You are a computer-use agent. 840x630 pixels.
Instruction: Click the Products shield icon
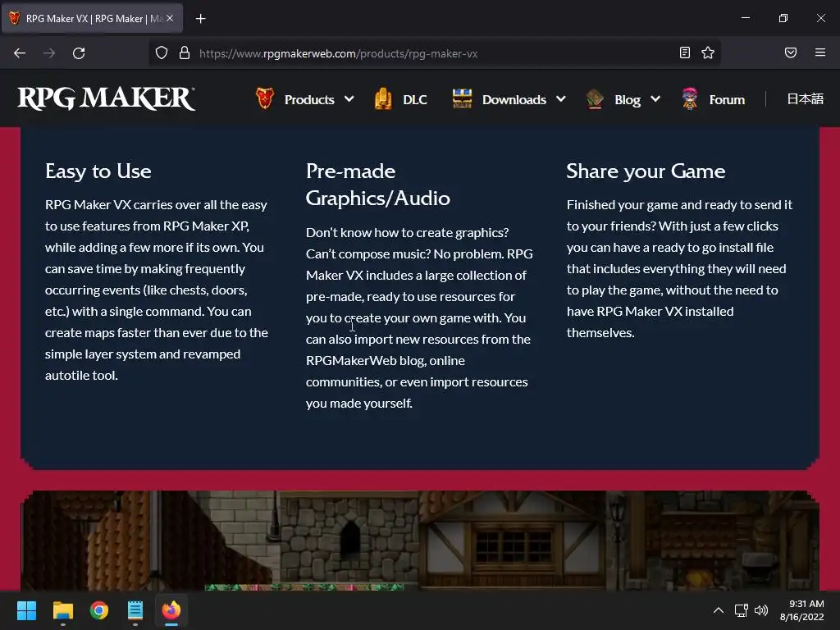click(x=265, y=98)
